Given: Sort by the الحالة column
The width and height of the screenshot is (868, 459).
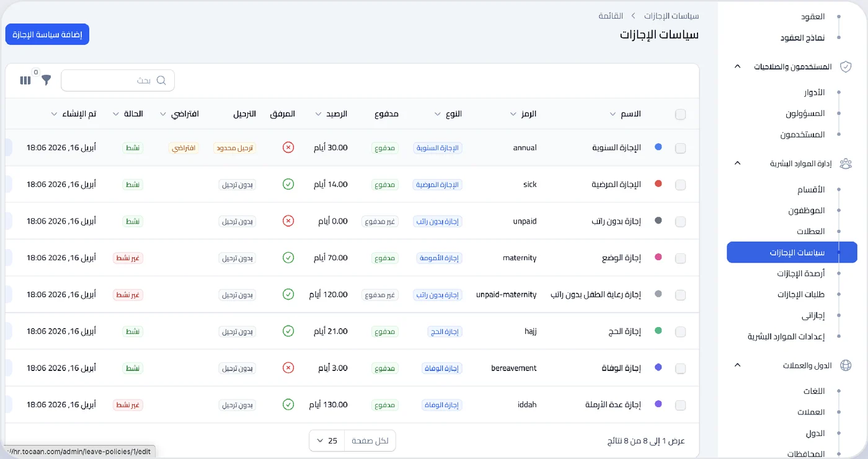Looking at the screenshot, I should point(128,114).
